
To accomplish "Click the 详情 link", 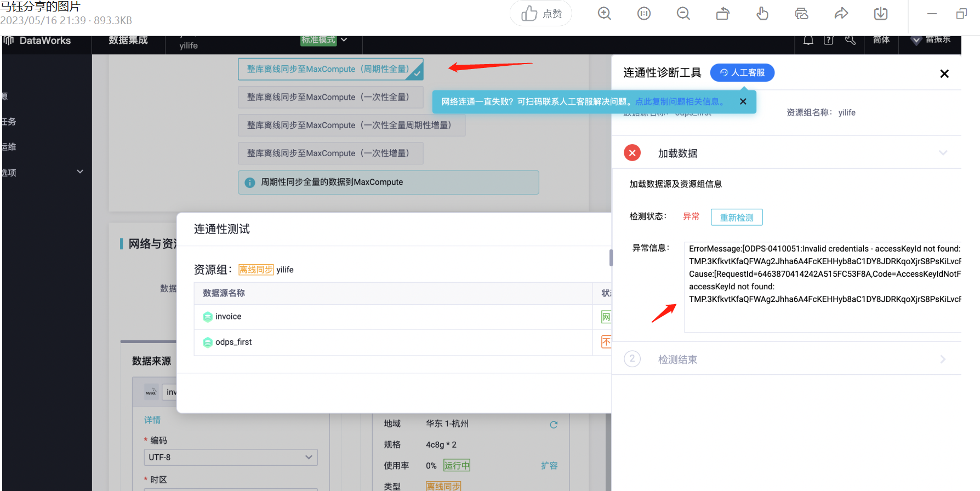I will [x=152, y=420].
